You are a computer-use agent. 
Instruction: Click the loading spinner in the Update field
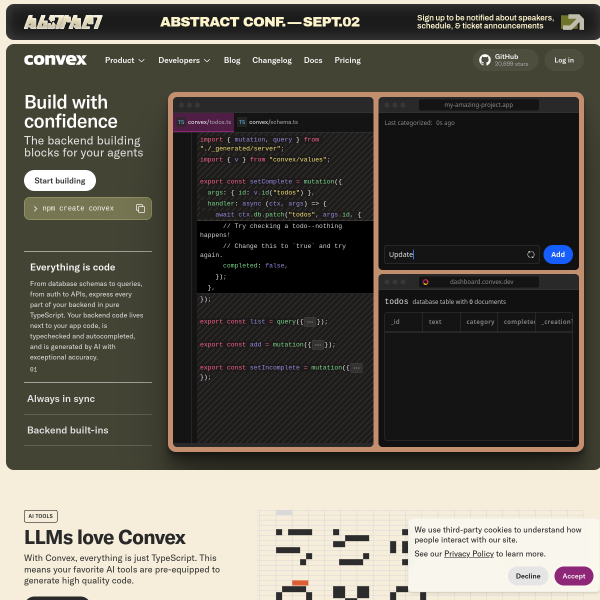point(530,254)
